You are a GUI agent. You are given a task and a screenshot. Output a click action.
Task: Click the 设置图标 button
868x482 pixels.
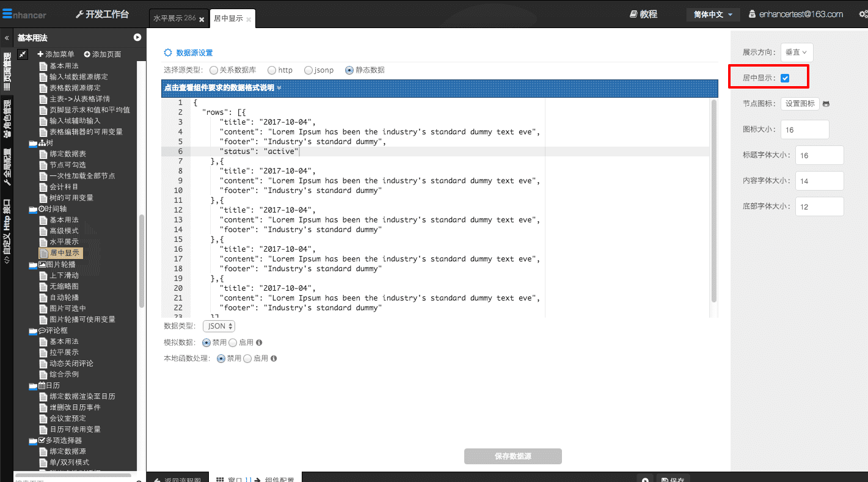coord(800,104)
